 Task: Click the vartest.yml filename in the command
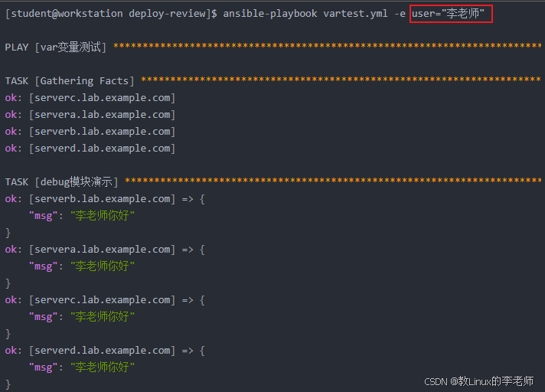pyautogui.click(x=355, y=14)
